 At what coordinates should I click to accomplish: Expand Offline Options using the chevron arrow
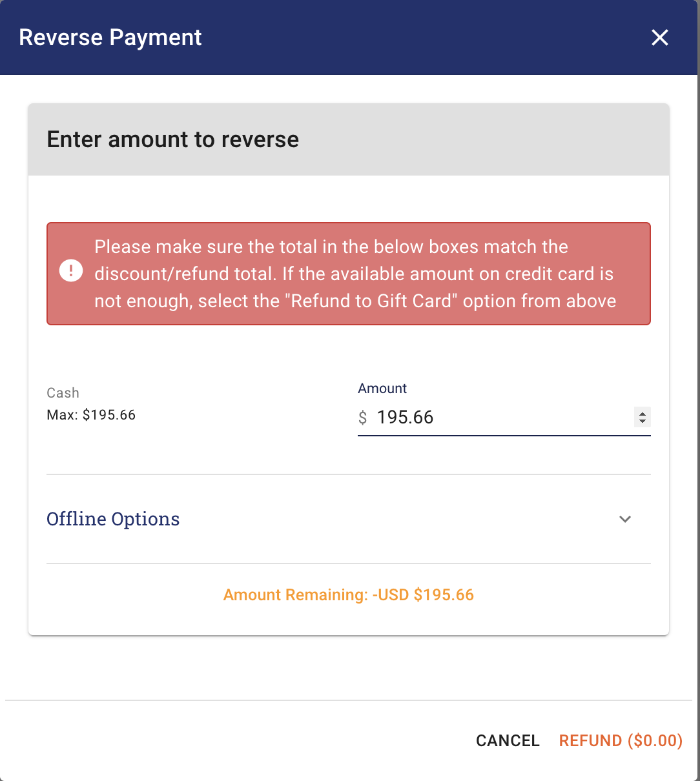pyautogui.click(x=624, y=519)
